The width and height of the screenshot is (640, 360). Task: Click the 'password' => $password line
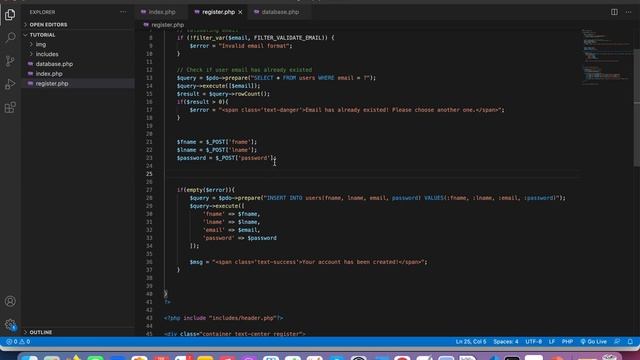coord(240,238)
